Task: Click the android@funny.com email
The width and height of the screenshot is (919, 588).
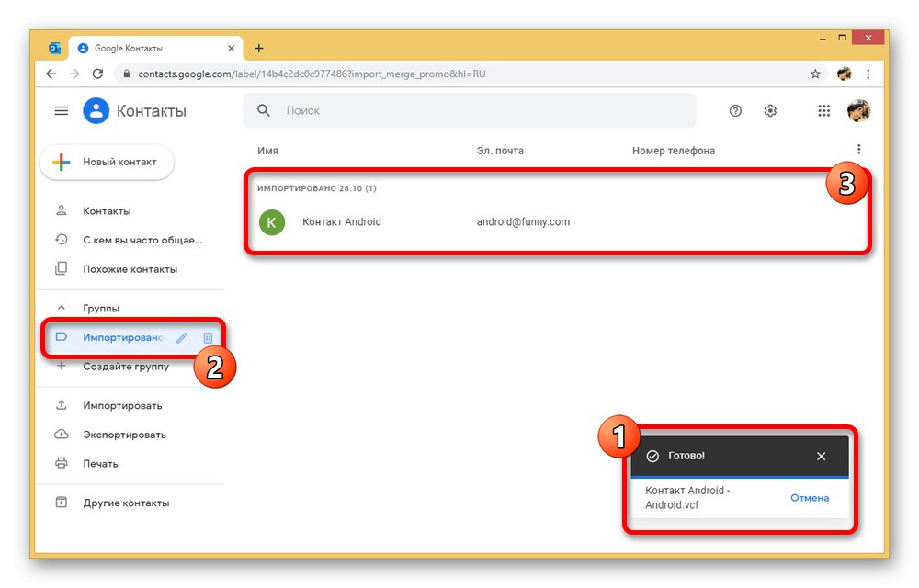Action: pos(523,222)
